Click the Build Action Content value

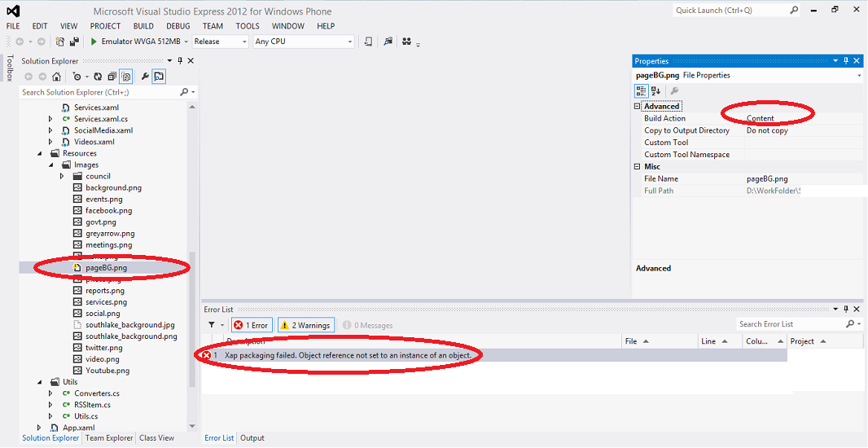(x=760, y=118)
